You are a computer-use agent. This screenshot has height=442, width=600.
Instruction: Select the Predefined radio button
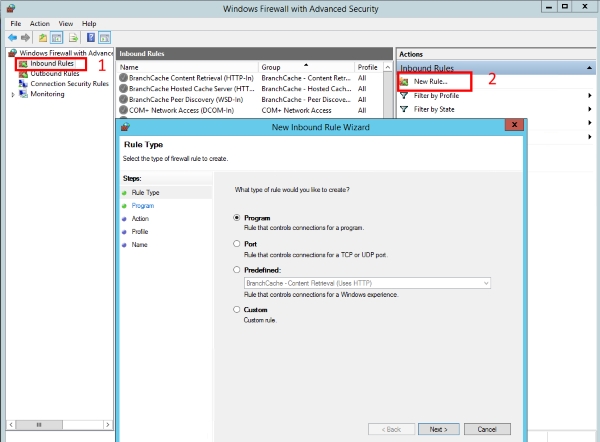click(237, 270)
